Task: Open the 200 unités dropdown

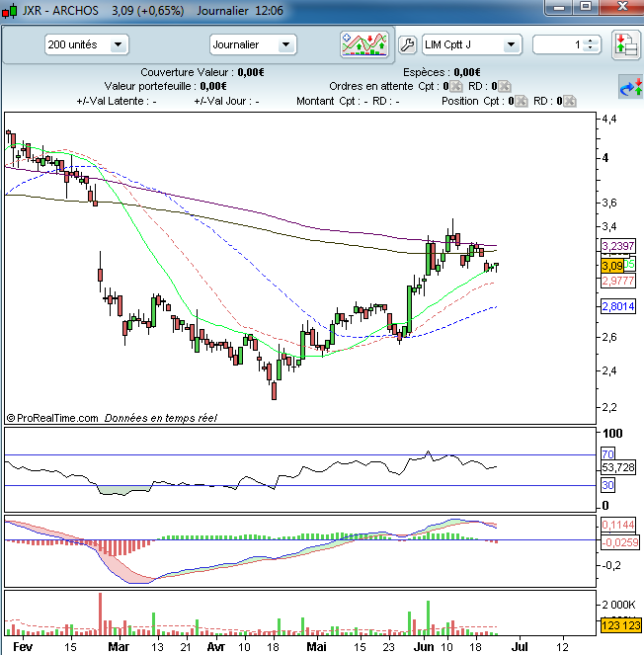Action: coord(87,44)
